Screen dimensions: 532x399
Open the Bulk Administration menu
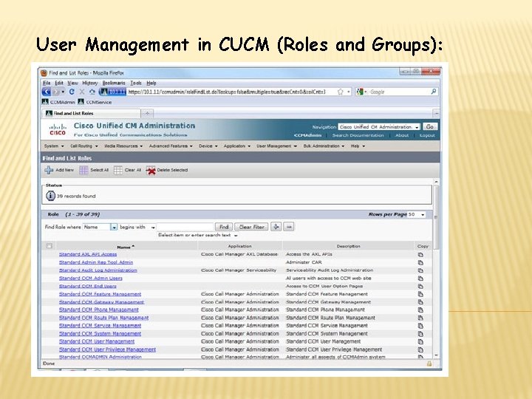click(x=324, y=146)
